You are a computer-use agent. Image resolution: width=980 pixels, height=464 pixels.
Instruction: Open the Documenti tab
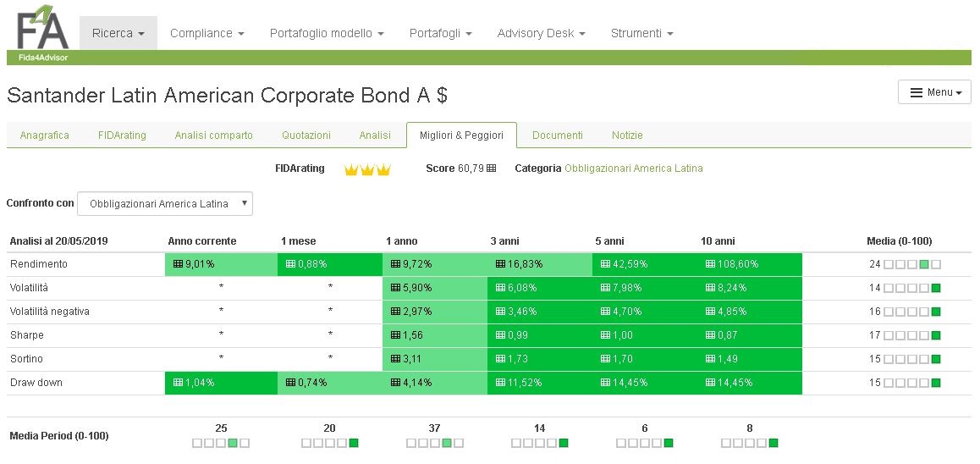click(558, 135)
